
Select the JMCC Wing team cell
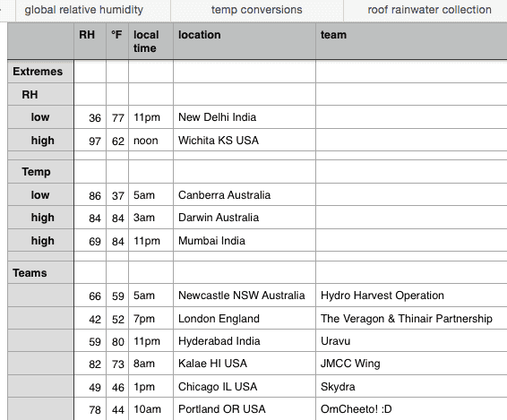[x=411, y=364]
